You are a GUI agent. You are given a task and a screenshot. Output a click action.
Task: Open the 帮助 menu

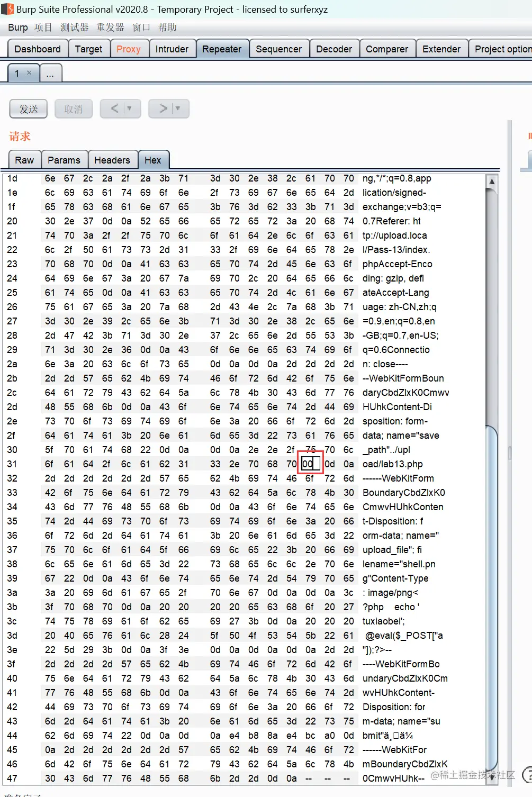click(167, 28)
